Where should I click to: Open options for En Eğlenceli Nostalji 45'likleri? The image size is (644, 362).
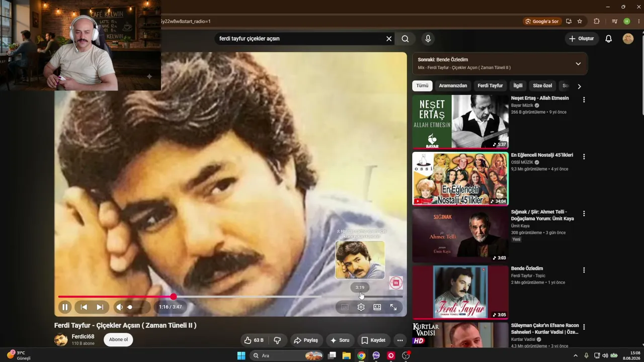(584, 156)
